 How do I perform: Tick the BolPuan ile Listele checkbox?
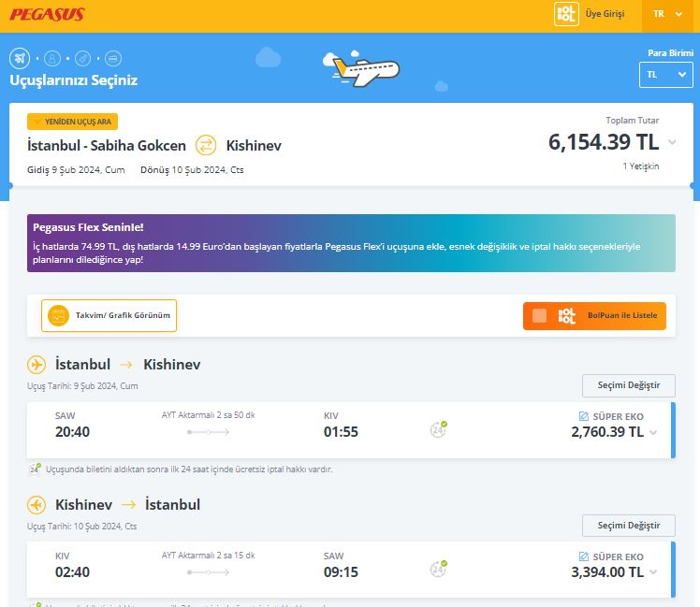tap(539, 315)
